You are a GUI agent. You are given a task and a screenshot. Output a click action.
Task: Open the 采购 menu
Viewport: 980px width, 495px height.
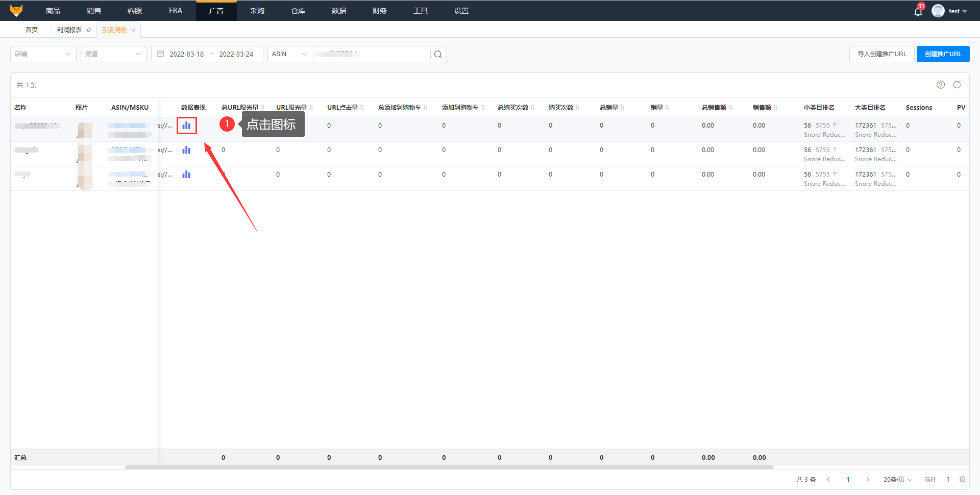coord(257,11)
